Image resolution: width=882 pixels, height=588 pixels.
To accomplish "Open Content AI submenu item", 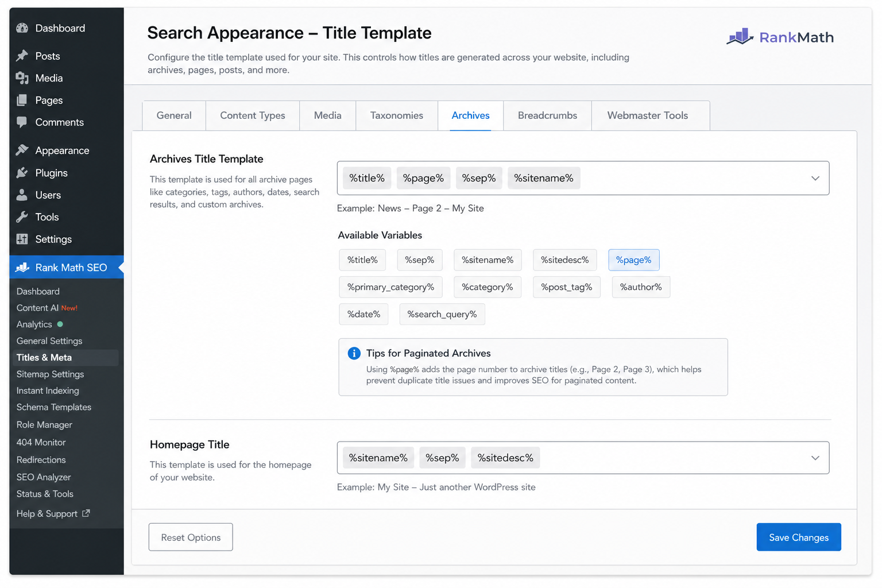I will coord(37,308).
